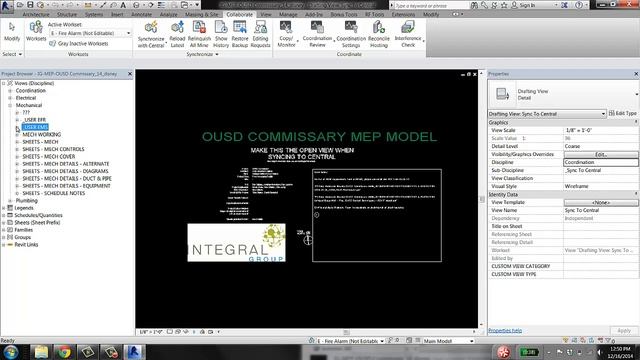
Task: Open Show History
Action: click(221, 35)
